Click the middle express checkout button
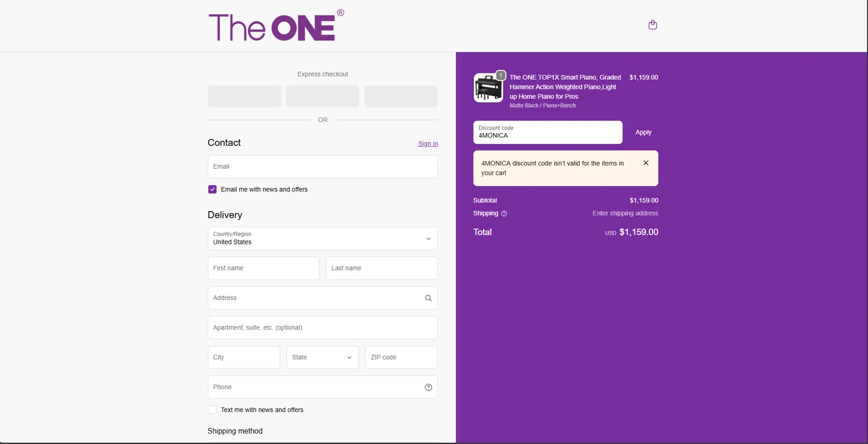This screenshot has width=868, height=444. click(x=323, y=97)
